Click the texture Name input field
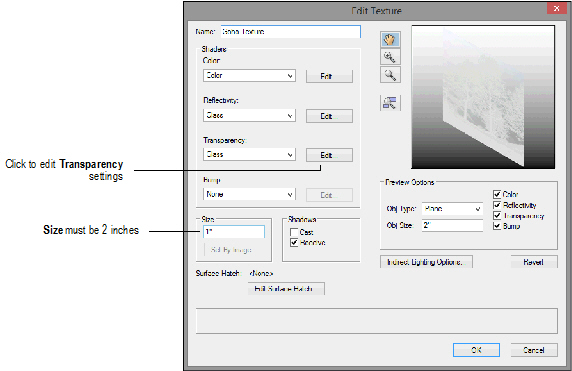This screenshot has height=371, width=572. click(x=291, y=31)
